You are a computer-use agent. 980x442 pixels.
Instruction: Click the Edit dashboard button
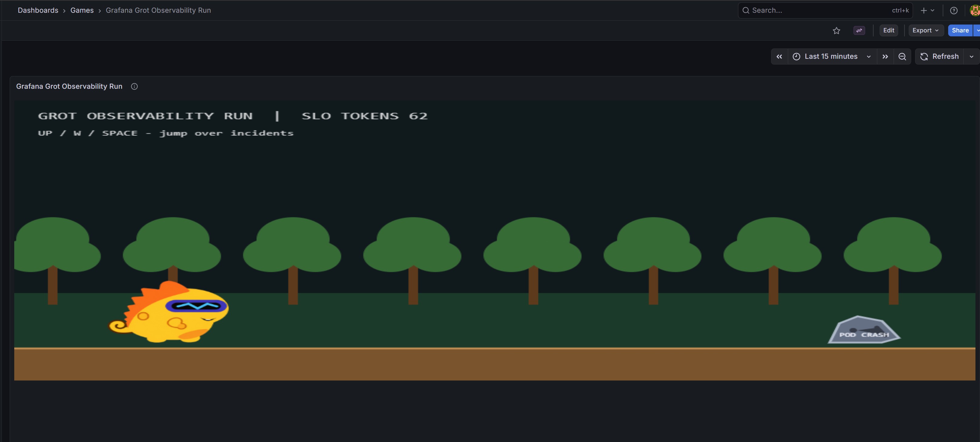click(x=888, y=30)
